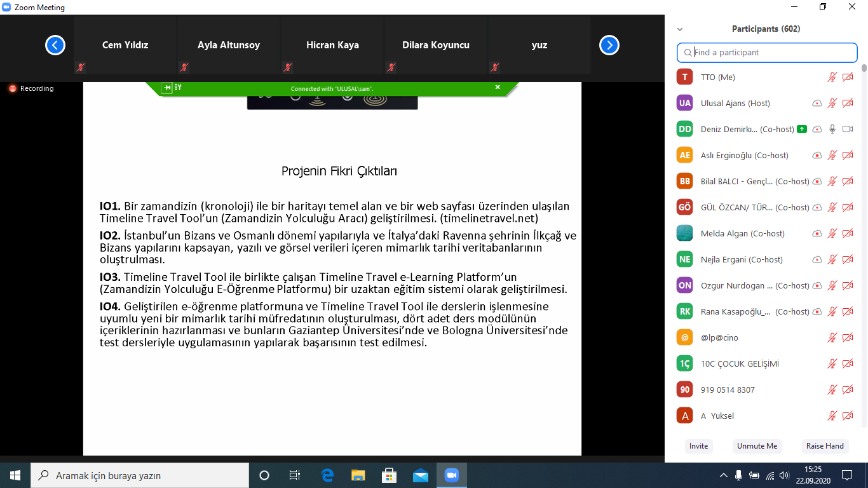The image size is (868, 488).
Task: Select Melda Algan in the participants list
Action: [733, 233]
